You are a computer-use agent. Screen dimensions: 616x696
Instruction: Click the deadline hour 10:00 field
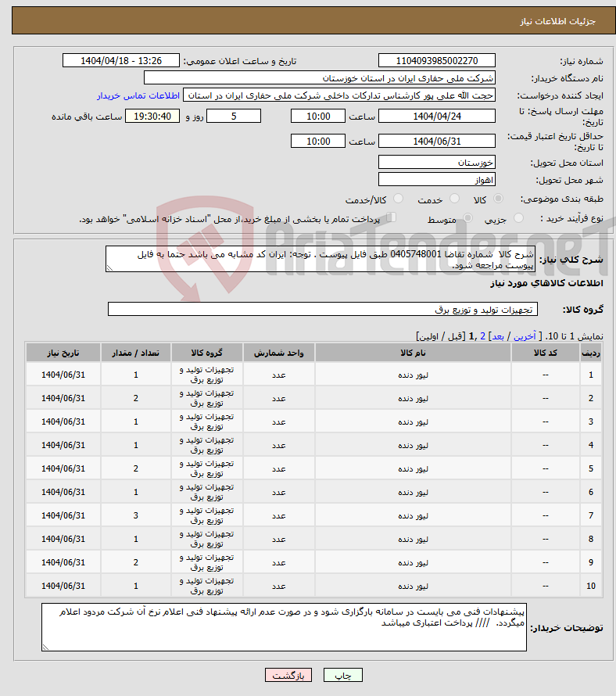(317, 117)
